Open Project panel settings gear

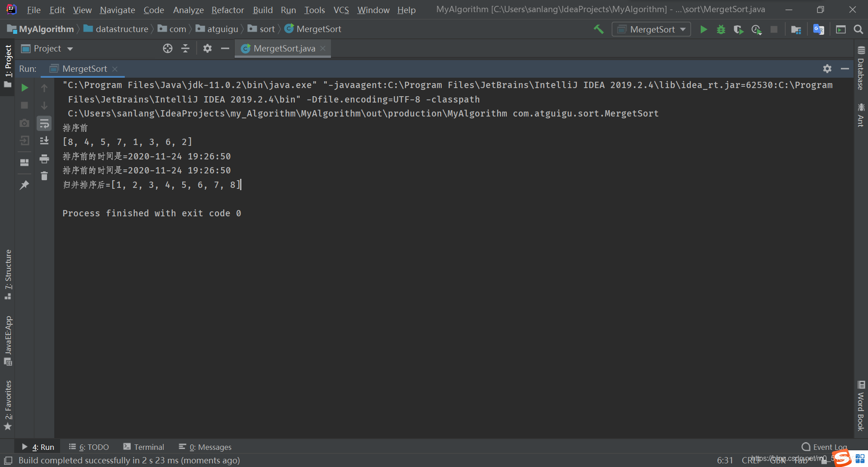[208, 48]
